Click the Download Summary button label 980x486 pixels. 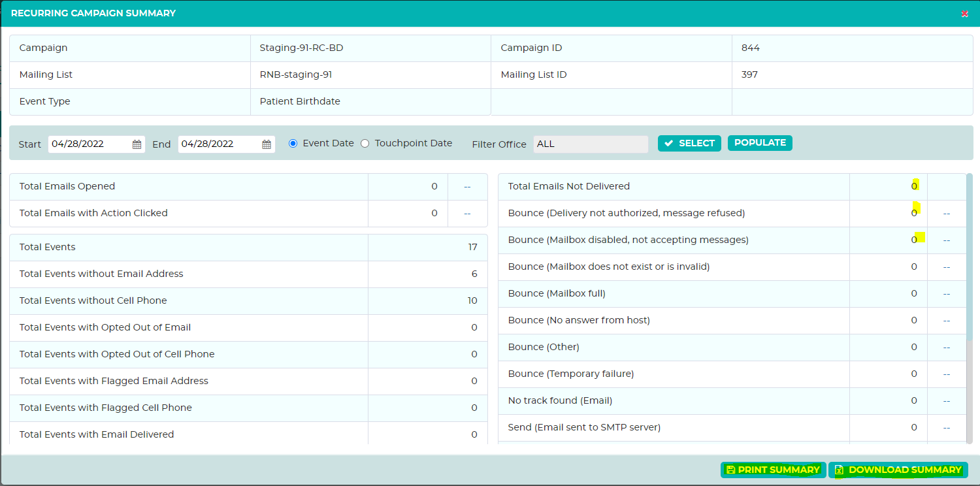(905, 470)
